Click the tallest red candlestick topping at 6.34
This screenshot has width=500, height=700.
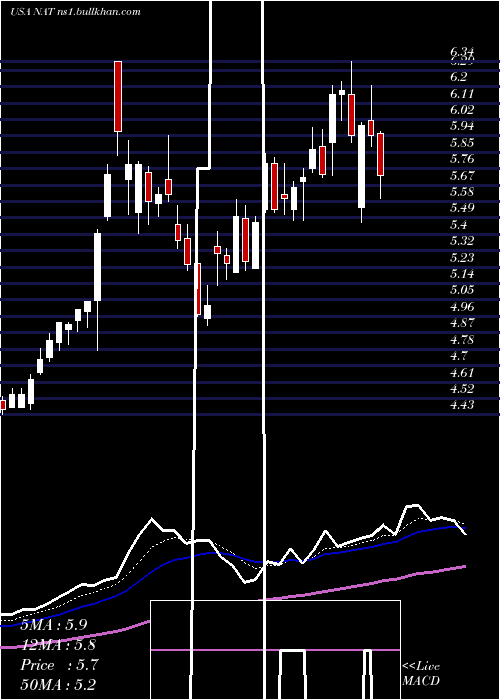(x=118, y=96)
